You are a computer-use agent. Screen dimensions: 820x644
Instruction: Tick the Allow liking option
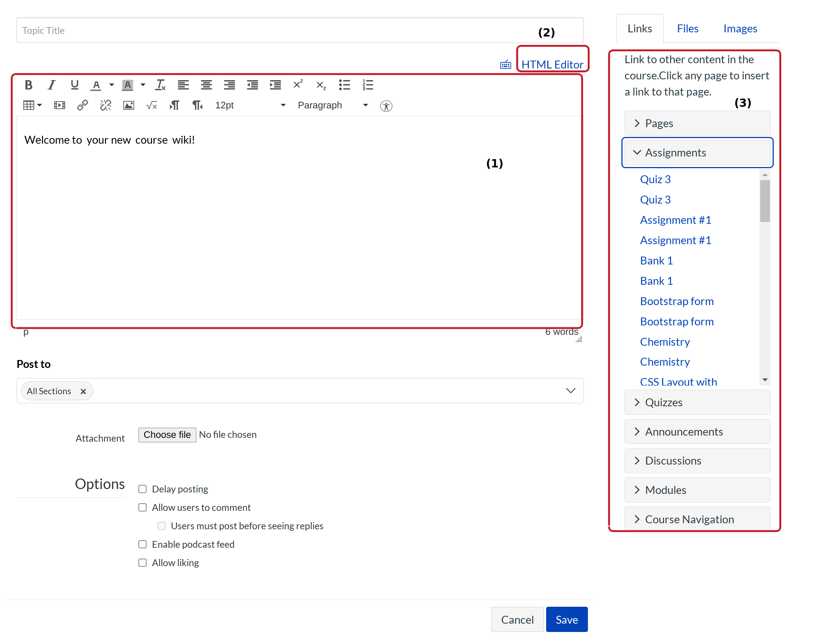pos(143,563)
